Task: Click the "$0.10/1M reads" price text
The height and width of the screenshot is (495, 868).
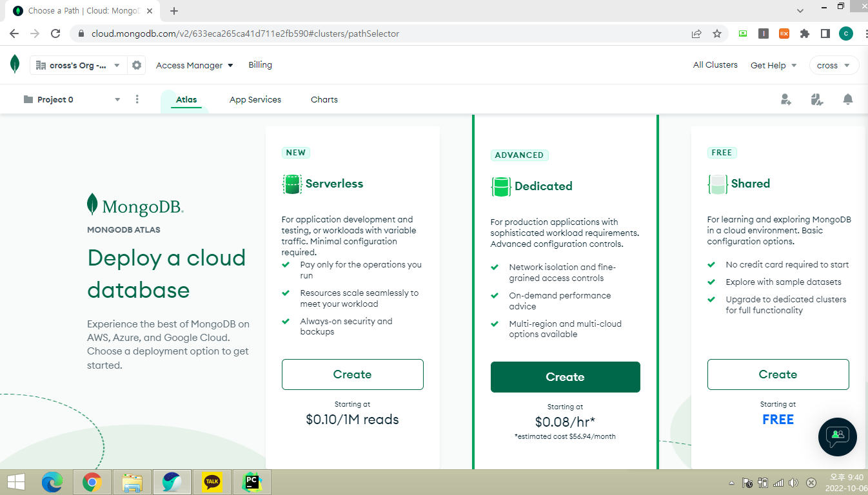Action: tap(353, 420)
